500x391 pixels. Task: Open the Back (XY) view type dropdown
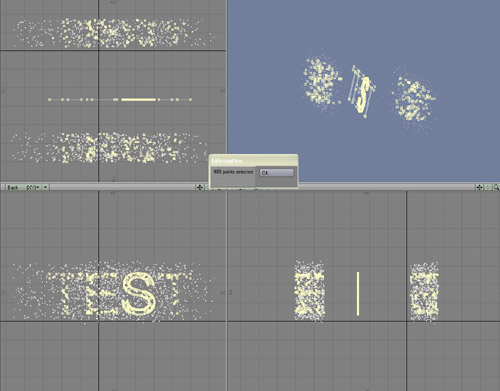click(23, 187)
